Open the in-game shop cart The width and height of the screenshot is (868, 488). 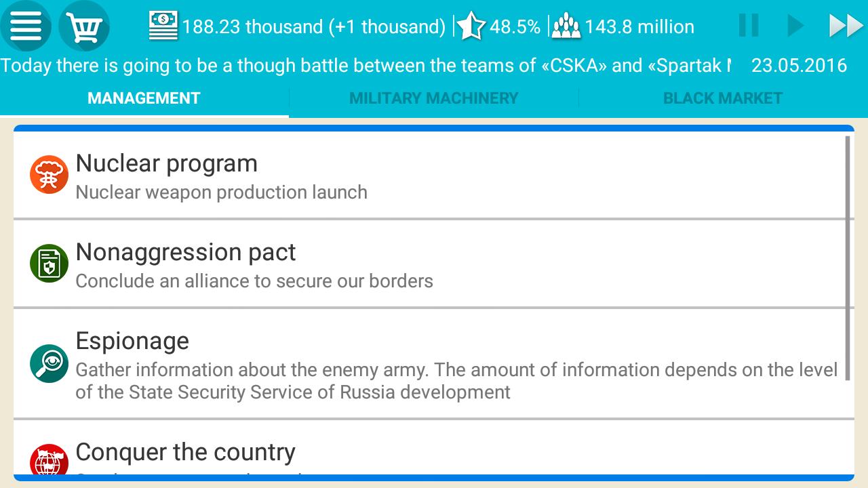point(83,26)
